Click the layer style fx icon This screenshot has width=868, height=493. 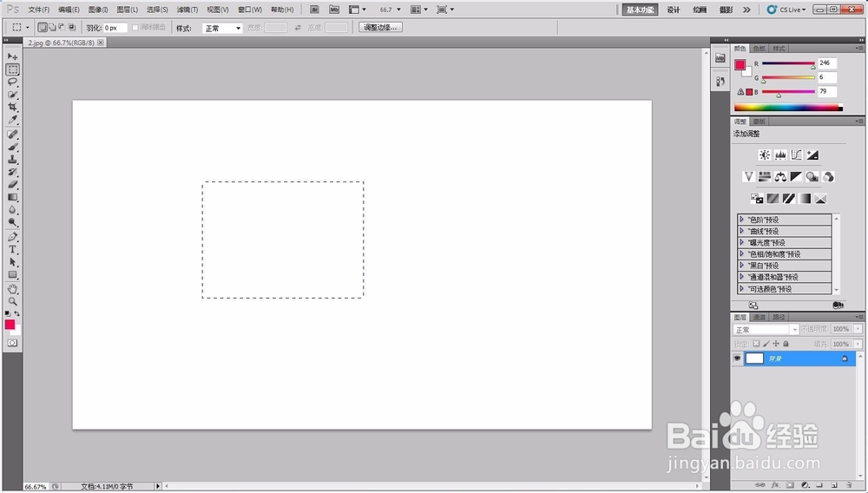pos(775,484)
